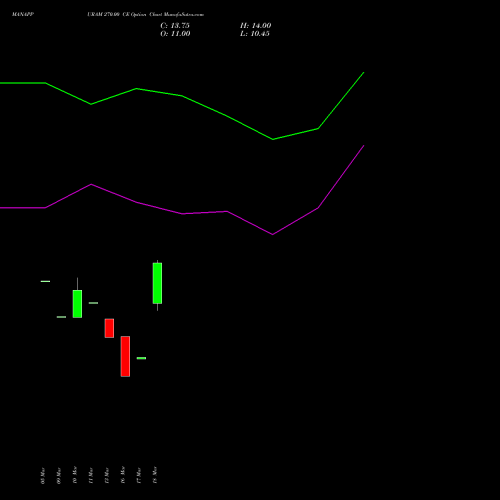Click the flat green candle dash on 17 Mar
This screenshot has width=500, height=500.
pos(141,358)
